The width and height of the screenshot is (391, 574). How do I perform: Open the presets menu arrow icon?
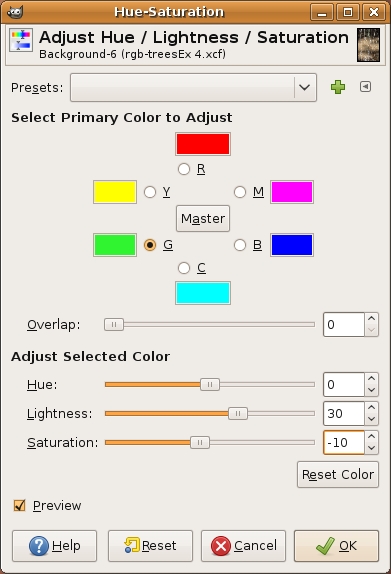[x=365, y=87]
